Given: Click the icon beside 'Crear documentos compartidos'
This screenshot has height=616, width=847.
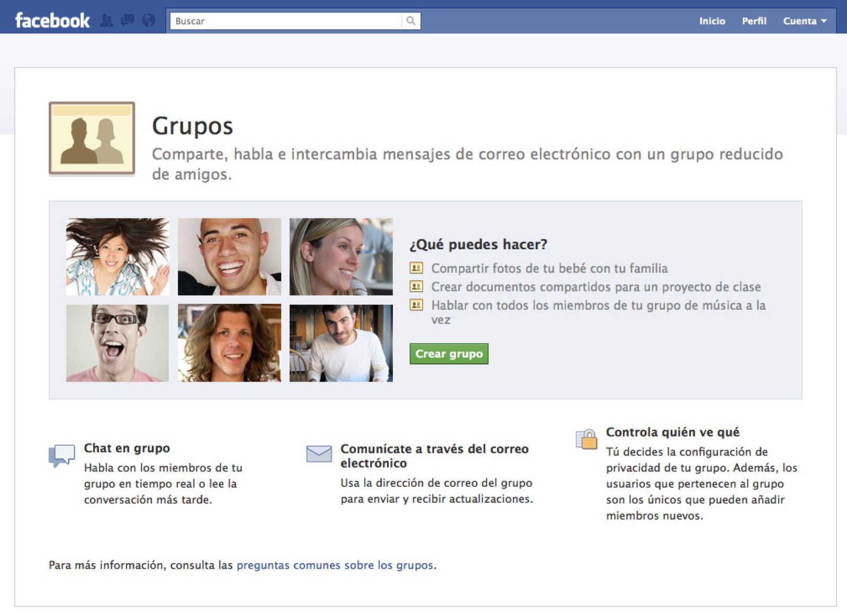Looking at the screenshot, I should 416,286.
